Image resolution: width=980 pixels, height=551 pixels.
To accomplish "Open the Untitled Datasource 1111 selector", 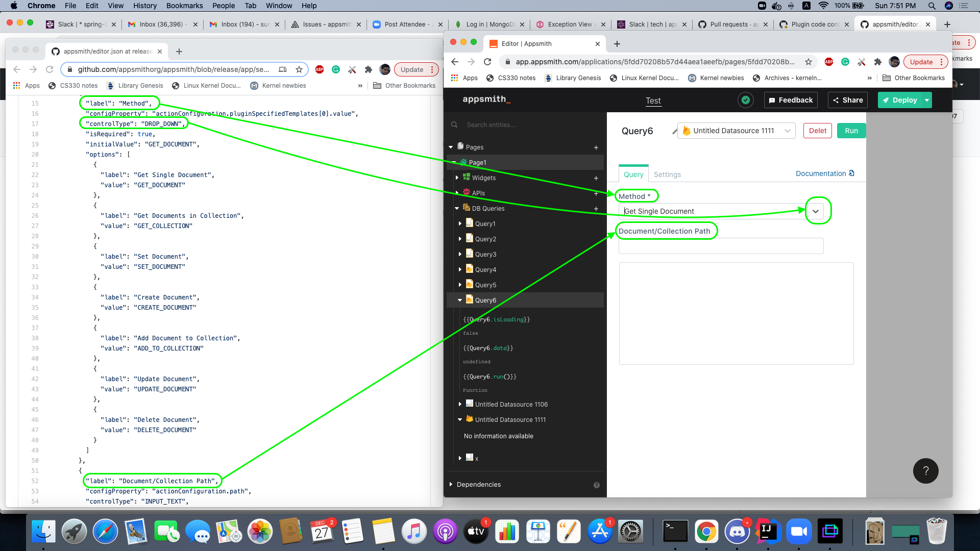I will (x=736, y=131).
